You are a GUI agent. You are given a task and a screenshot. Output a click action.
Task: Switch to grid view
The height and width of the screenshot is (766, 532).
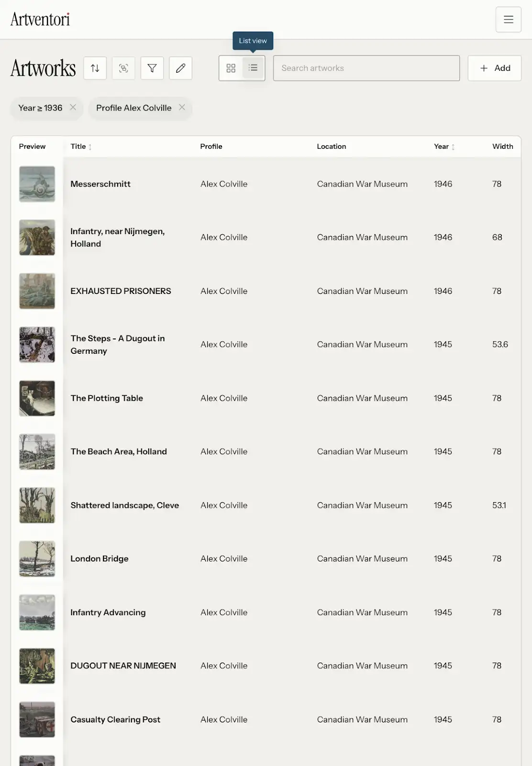231,68
